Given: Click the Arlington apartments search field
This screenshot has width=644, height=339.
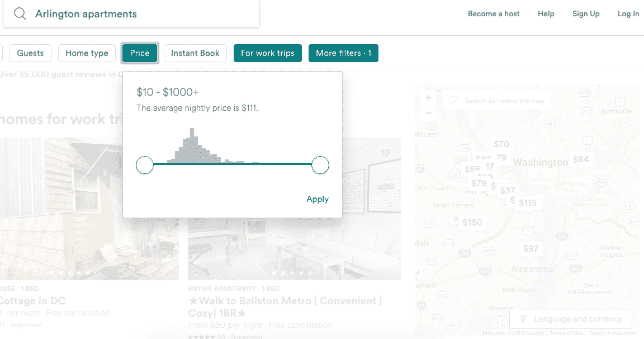Looking at the screenshot, I should (131, 13).
